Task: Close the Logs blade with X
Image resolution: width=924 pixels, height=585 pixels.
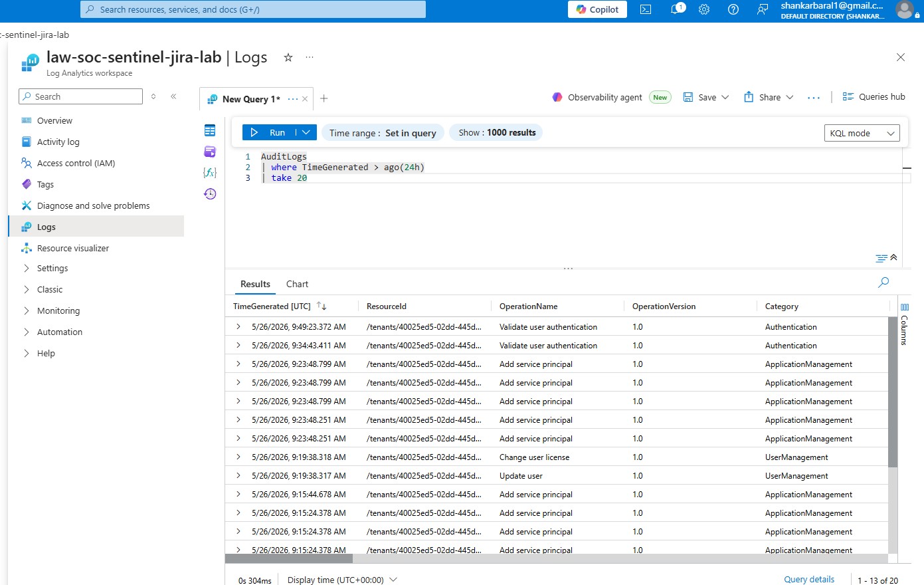Action: click(901, 57)
